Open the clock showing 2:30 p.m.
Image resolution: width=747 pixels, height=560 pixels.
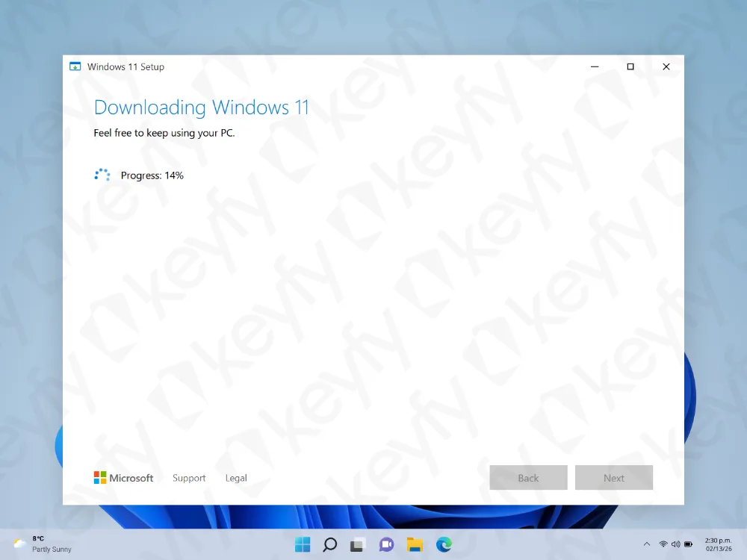point(719,544)
